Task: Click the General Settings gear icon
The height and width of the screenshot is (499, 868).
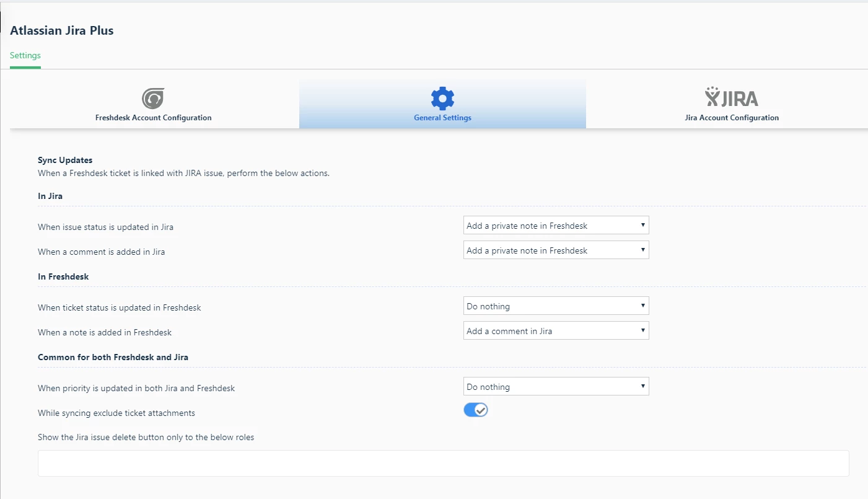Action: click(442, 99)
